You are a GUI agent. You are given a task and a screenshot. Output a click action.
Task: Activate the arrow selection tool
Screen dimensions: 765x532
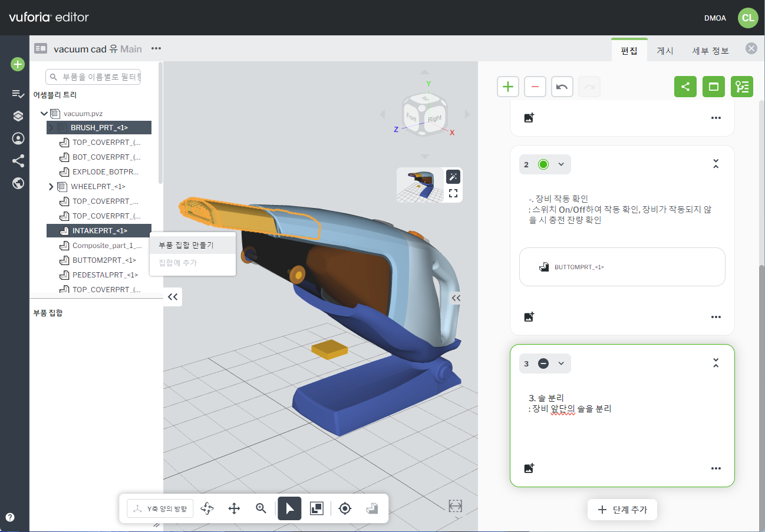tap(289, 508)
